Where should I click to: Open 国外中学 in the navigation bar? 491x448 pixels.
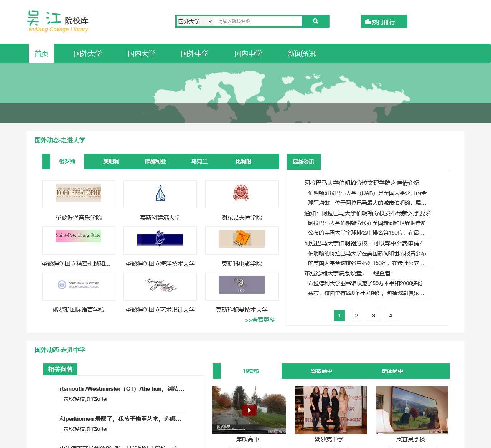(195, 53)
